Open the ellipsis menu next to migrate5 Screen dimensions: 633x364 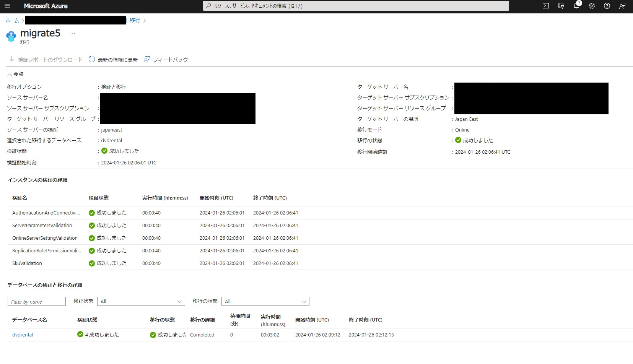(x=72, y=33)
